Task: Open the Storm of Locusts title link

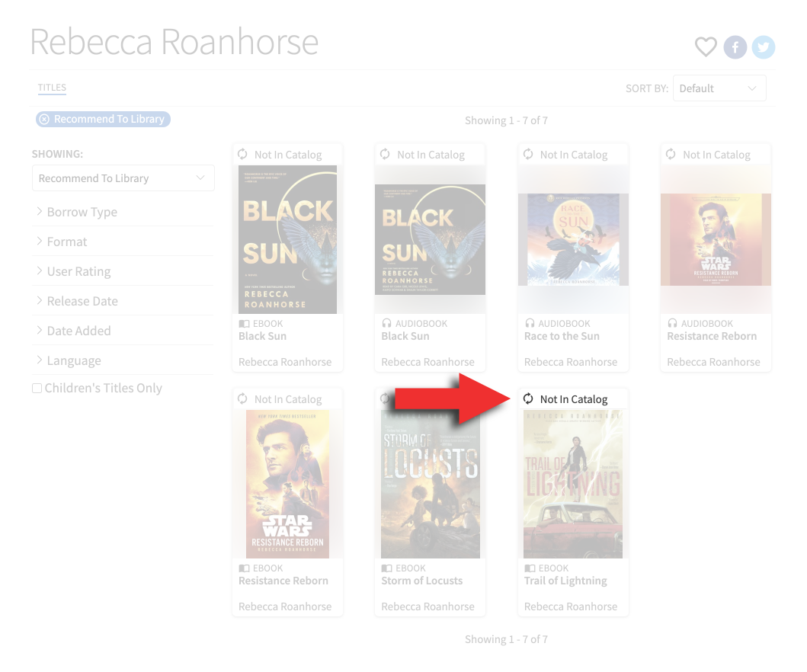Action: click(x=422, y=581)
